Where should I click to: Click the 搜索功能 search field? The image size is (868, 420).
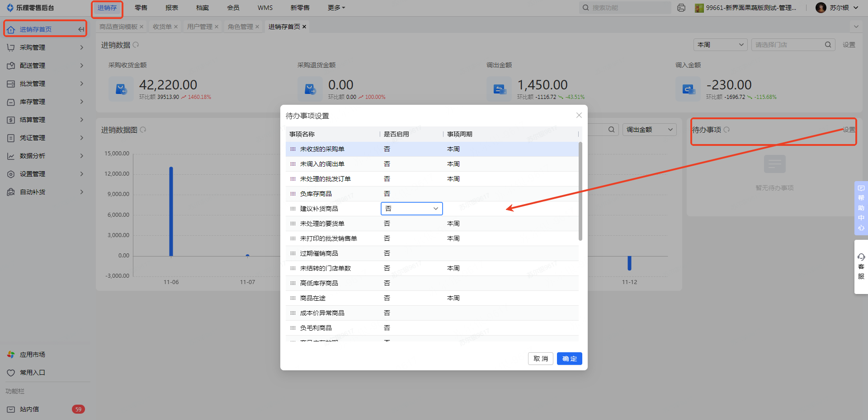[625, 8]
